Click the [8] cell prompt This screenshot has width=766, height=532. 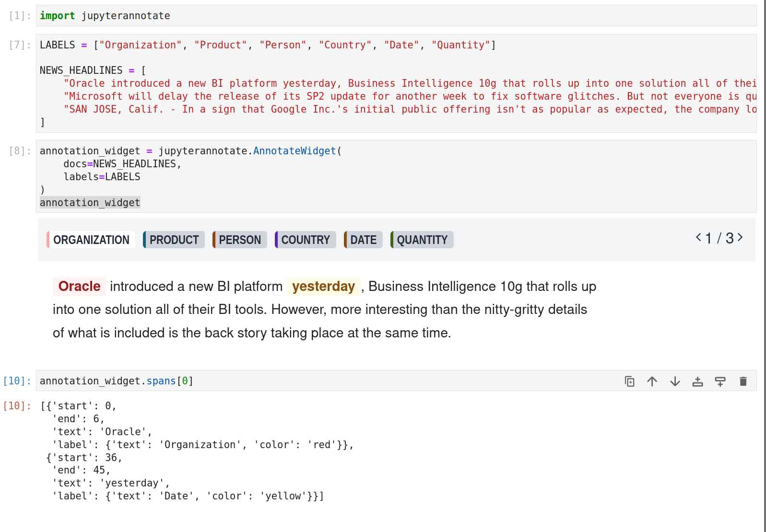[20, 151]
